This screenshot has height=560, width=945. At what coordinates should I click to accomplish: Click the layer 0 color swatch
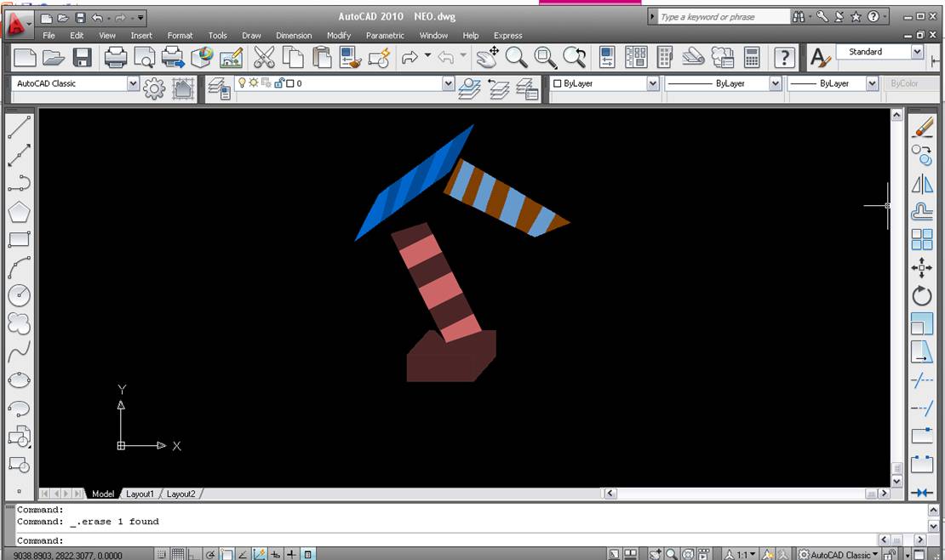[290, 83]
